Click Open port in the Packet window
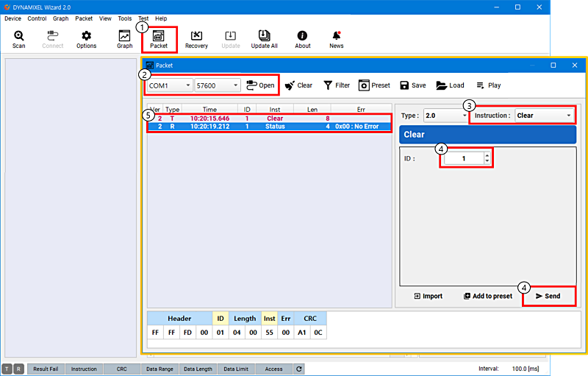Viewport: 588px width, 376px height. point(260,85)
